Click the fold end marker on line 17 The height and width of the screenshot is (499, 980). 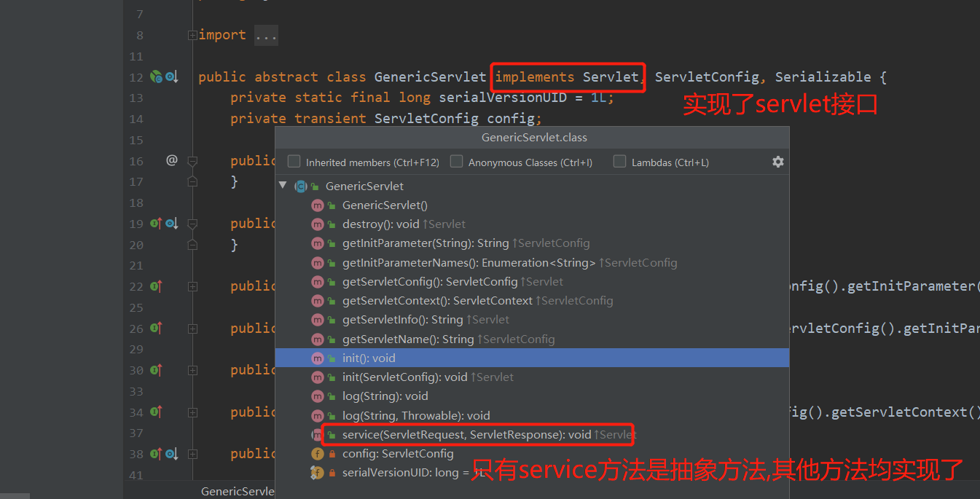[x=192, y=181]
